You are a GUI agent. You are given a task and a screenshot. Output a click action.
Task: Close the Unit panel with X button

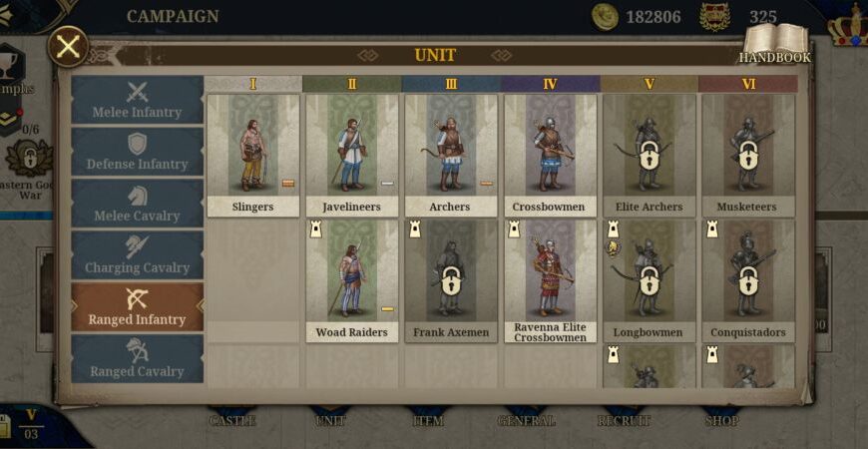(68, 47)
